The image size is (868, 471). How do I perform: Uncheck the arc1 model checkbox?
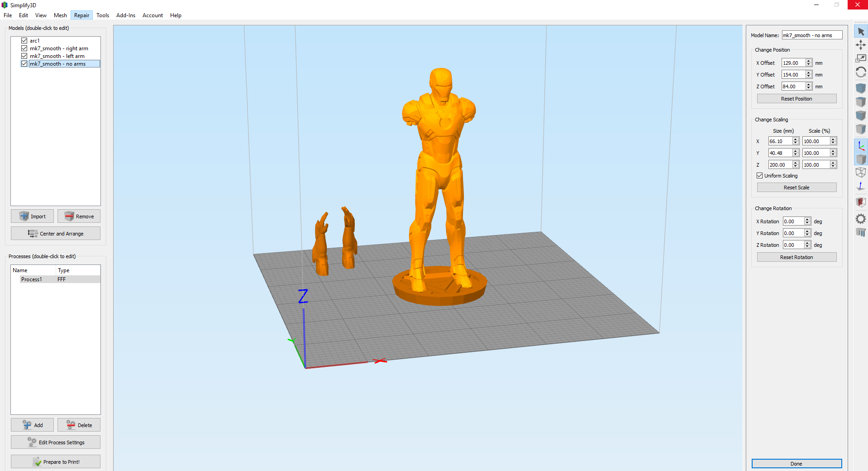(x=24, y=41)
